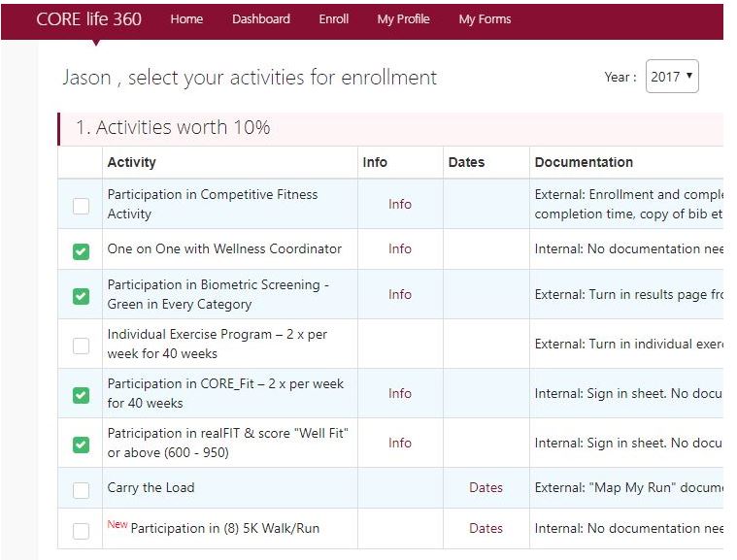
Task: Uncheck Participation in CORE_Fit checkbox
Action: tap(81, 395)
